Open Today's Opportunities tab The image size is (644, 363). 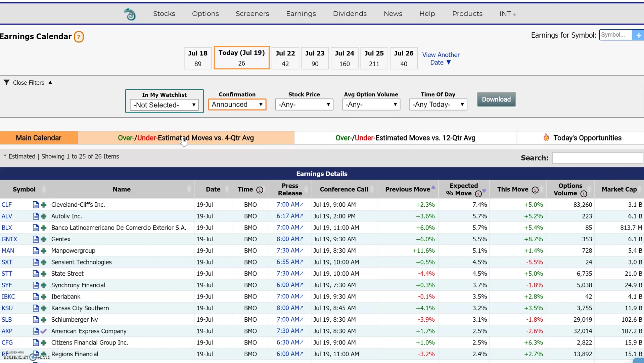click(581, 138)
